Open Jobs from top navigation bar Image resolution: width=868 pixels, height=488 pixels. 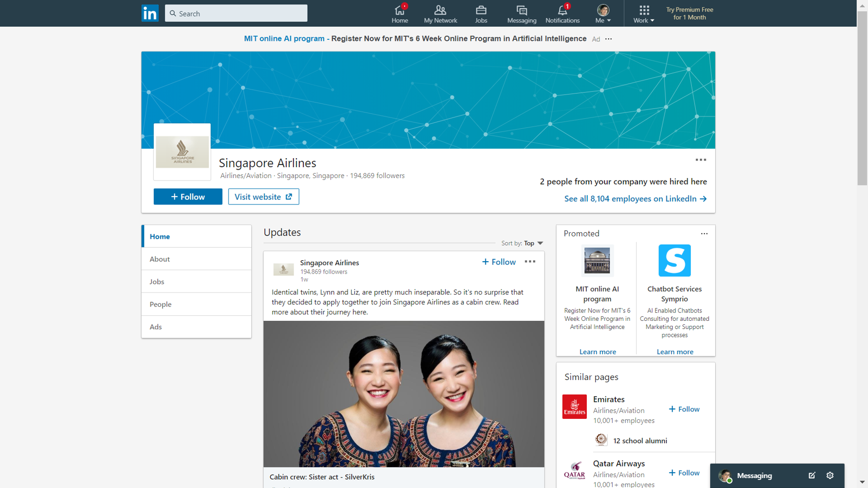[x=481, y=14]
